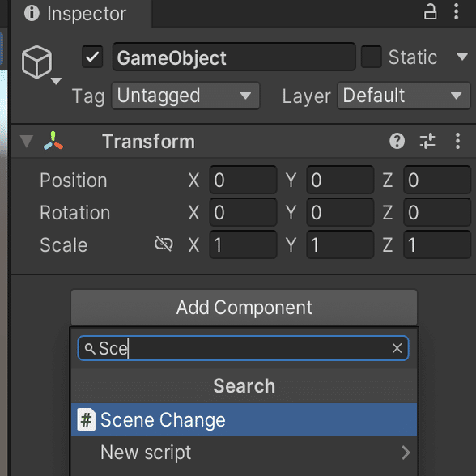
Task: Open the Transform component three-dot menu
Action: coord(457,141)
